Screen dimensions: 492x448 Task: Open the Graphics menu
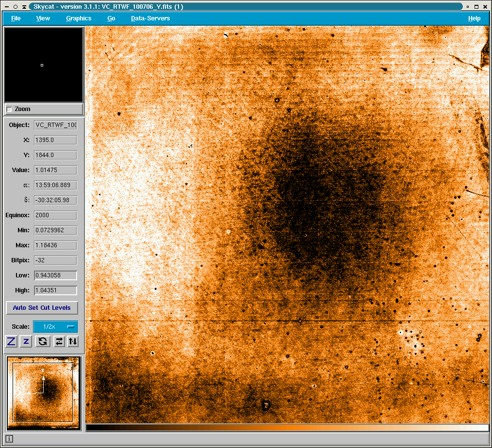coord(79,18)
